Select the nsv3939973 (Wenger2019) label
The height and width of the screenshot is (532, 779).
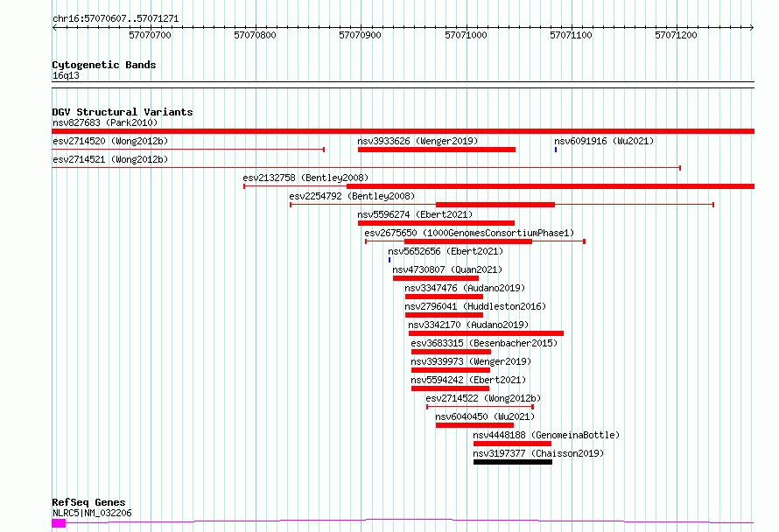coord(471,361)
